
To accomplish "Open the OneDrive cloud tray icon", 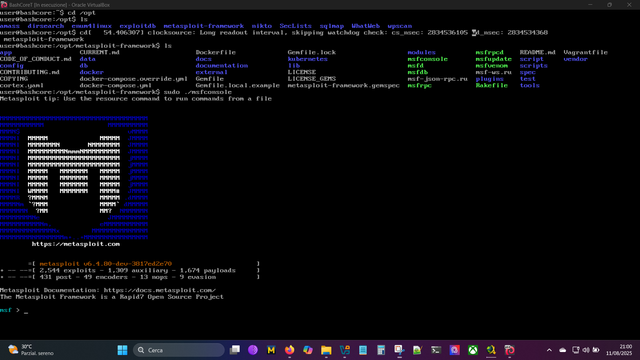I will pos(562,350).
